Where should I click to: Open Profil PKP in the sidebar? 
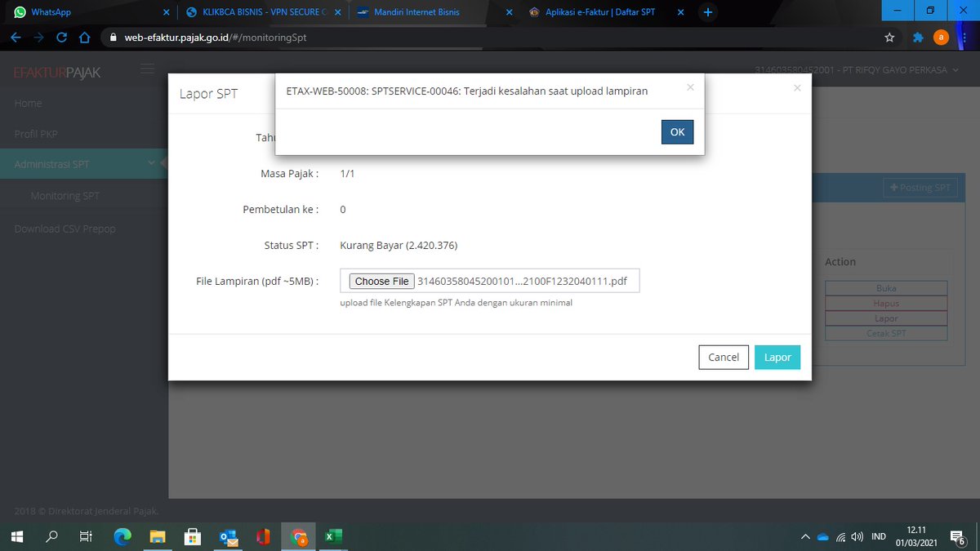[36, 134]
